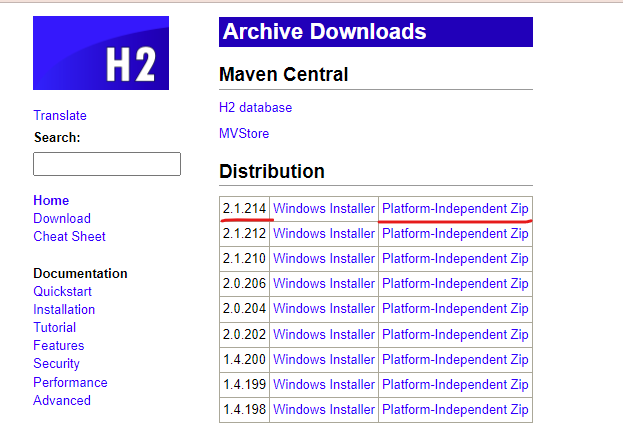Focus the Search input field
The height and width of the screenshot is (423, 623).
pyautogui.click(x=107, y=164)
